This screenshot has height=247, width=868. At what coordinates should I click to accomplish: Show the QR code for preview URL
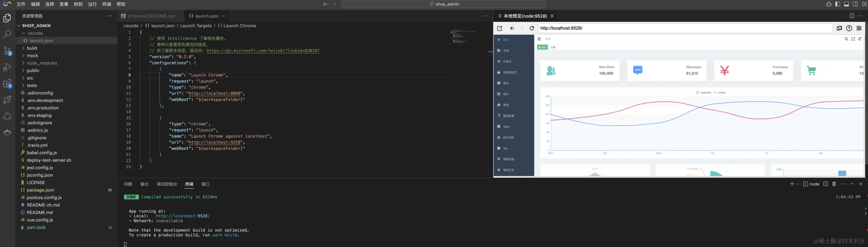tap(859, 28)
